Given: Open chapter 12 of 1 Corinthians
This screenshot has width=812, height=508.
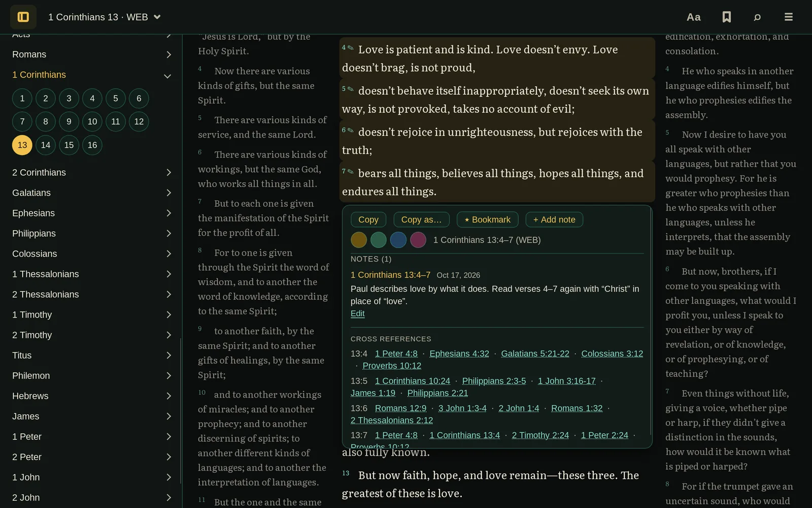Looking at the screenshot, I should [139, 121].
